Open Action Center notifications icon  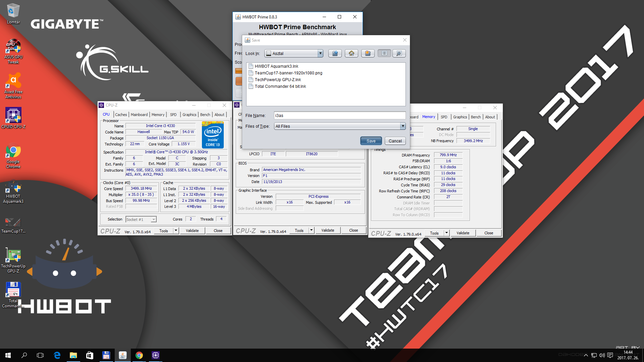610,355
